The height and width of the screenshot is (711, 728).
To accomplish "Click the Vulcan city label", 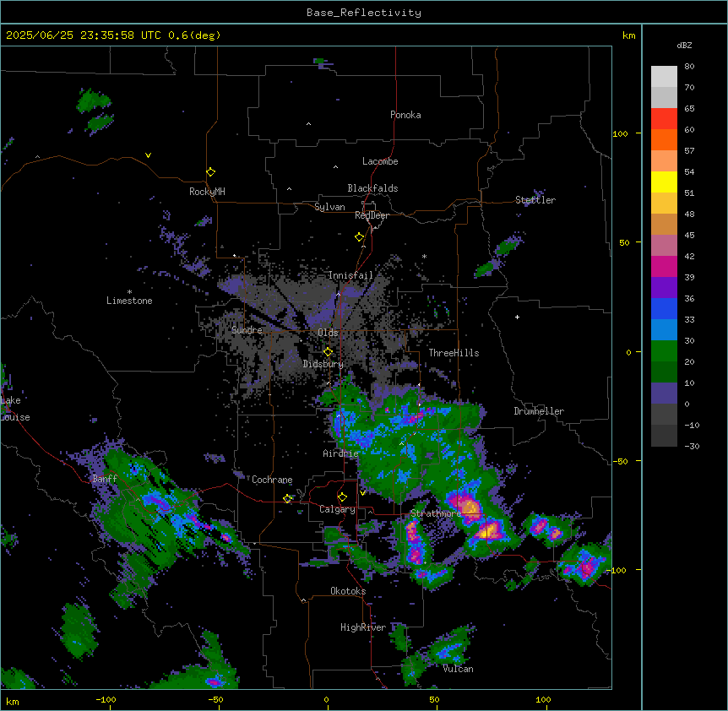I will 459,669.
